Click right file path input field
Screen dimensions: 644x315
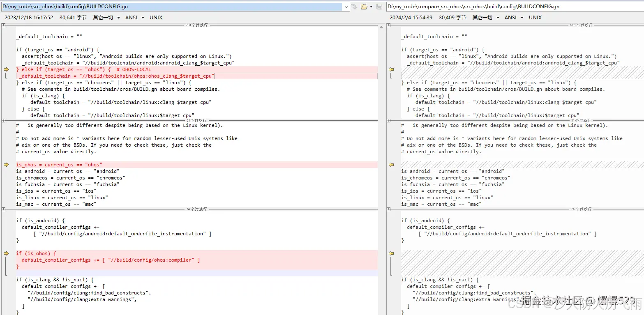[x=515, y=7]
